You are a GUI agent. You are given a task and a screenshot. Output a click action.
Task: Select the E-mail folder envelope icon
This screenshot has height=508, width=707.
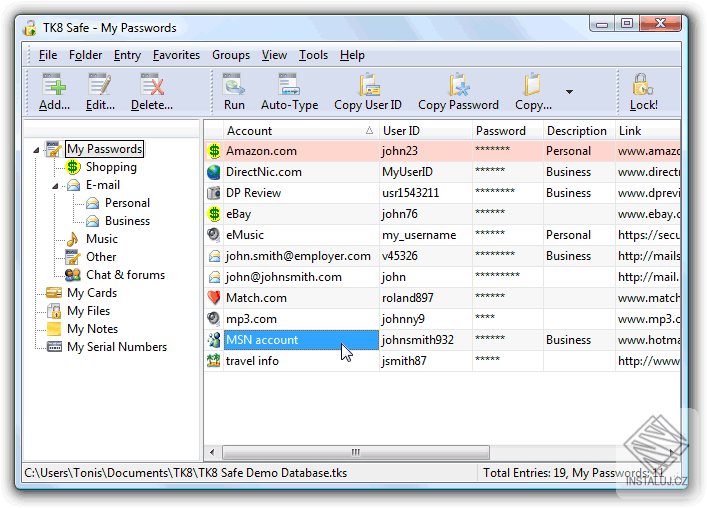click(73, 185)
